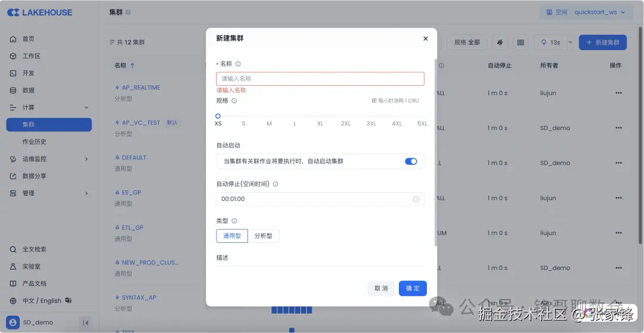Open the 数据分享 share icon
The image size is (644, 333).
pos(13,176)
